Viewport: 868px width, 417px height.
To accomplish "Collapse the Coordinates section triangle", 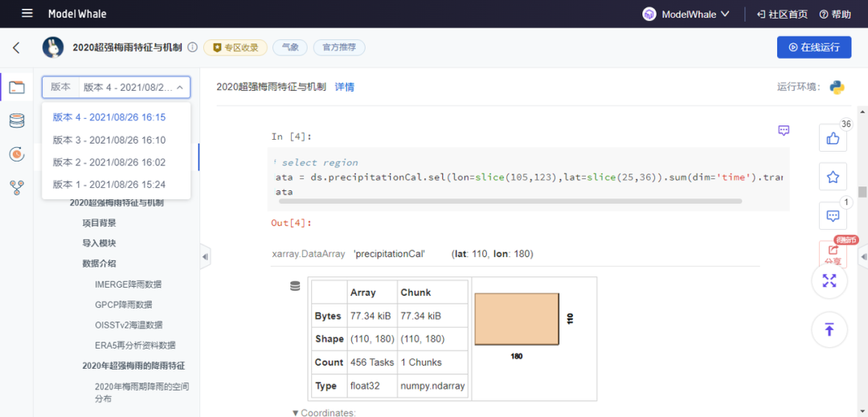I will coord(295,412).
